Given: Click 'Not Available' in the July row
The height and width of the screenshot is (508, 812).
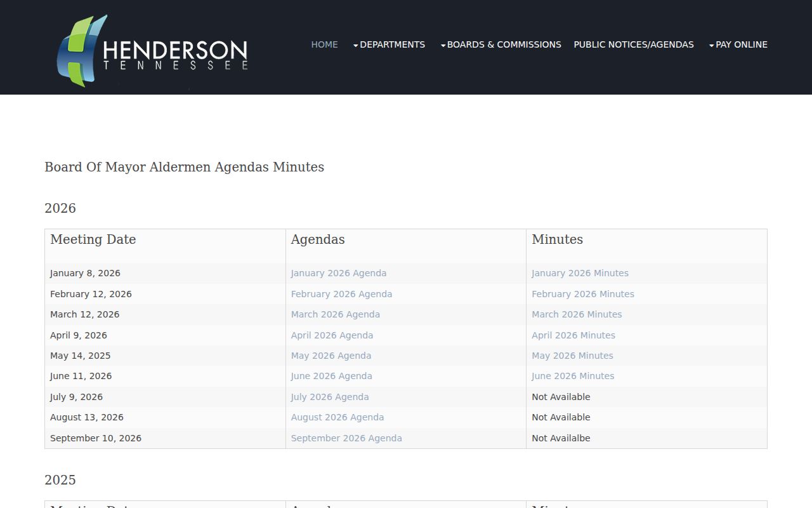Looking at the screenshot, I should (561, 397).
